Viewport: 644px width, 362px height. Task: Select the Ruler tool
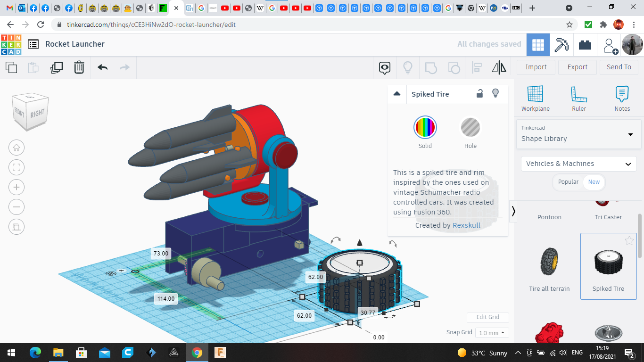pos(578,99)
